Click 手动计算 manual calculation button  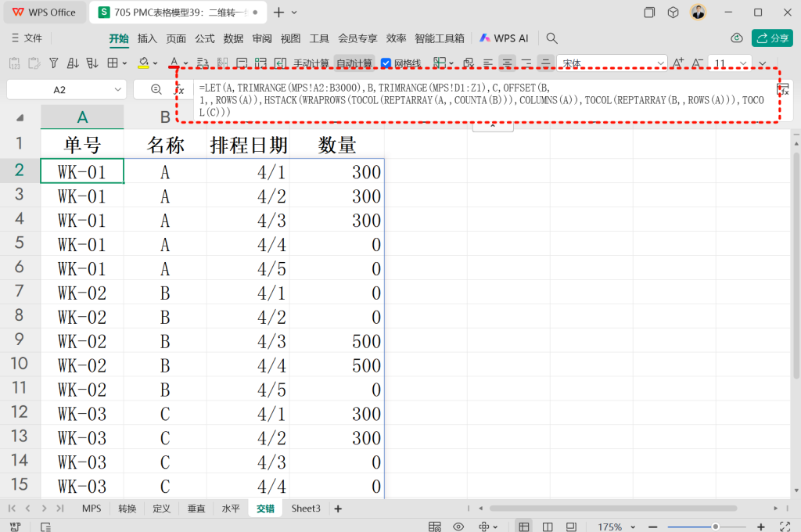point(311,63)
